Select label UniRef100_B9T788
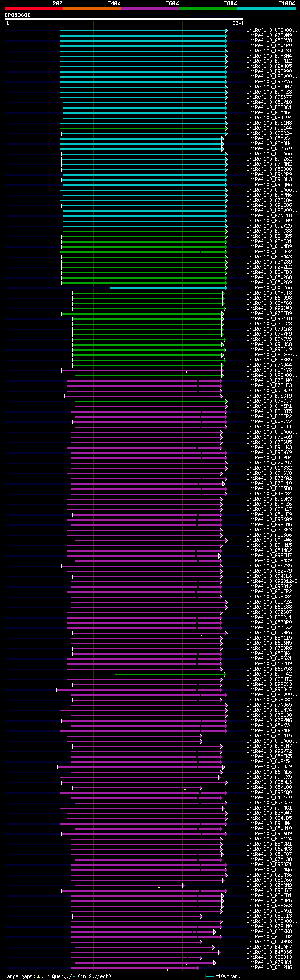The width and height of the screenshot is (300, 980). (269, 231)
